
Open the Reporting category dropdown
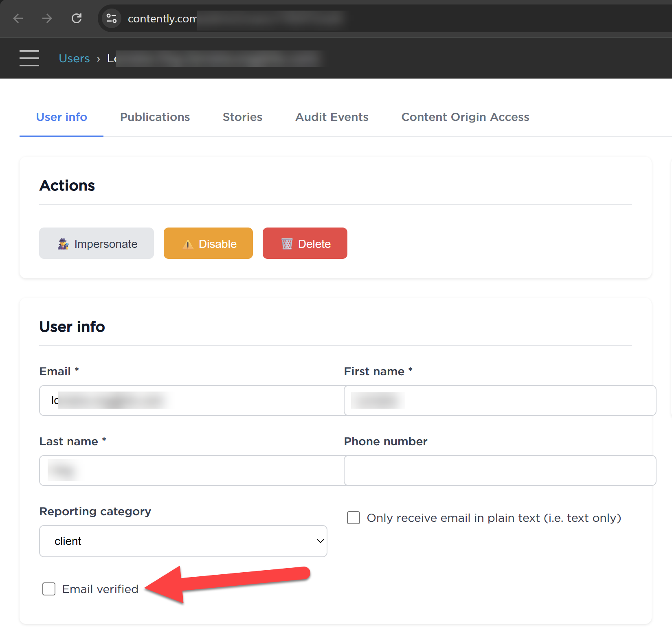point(183,541)
